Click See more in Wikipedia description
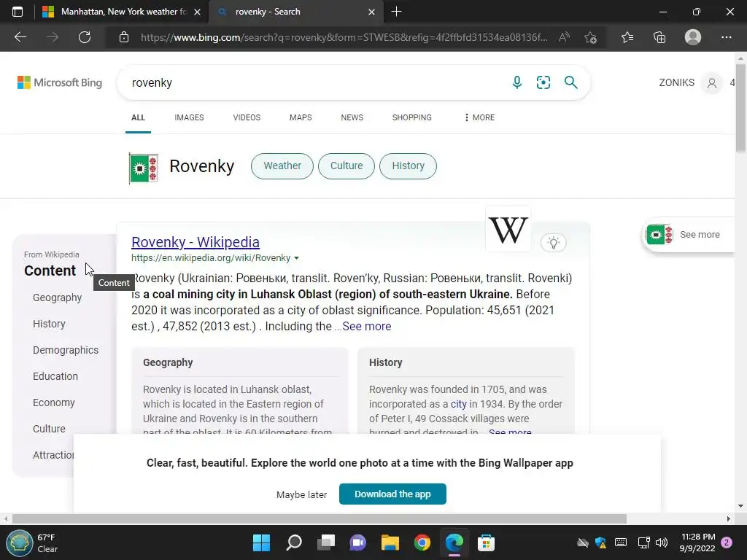The image size is (747, 560). tap(366, 326)
